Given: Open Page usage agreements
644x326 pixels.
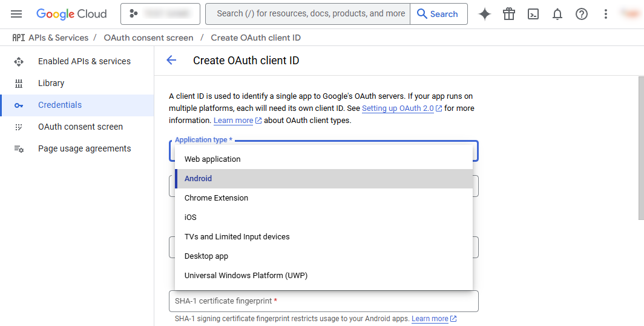Looking at the screenshot, I should click(x=77, y=148).
